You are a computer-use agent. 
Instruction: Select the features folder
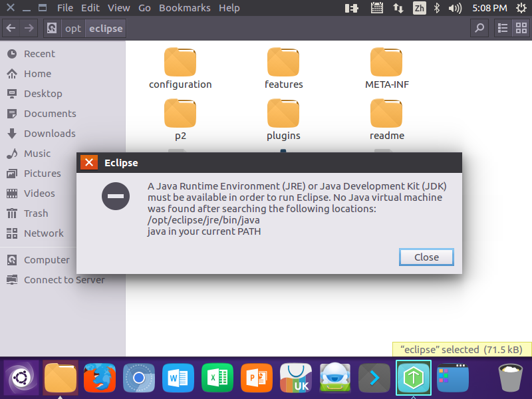tap(283, 69)
